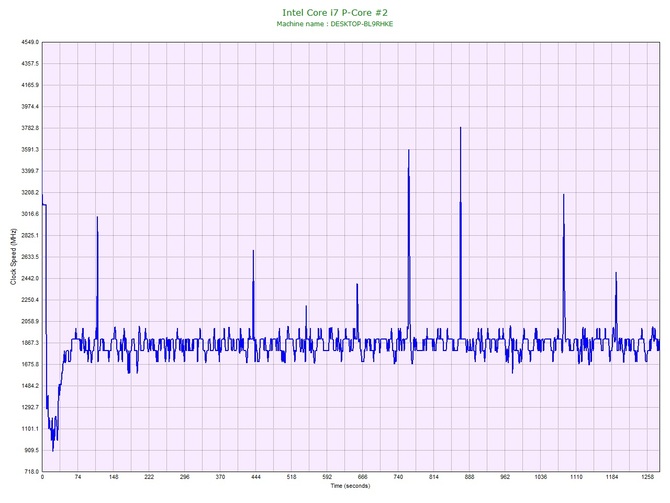This screenshot has height=503, width=670.
Task: Click the 2442.0 y-axis value
Action: coord(30,278)
